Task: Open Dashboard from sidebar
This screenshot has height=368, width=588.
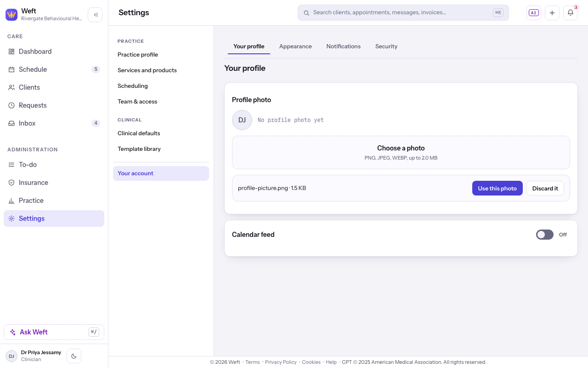Action: click(x=54, y=52)
